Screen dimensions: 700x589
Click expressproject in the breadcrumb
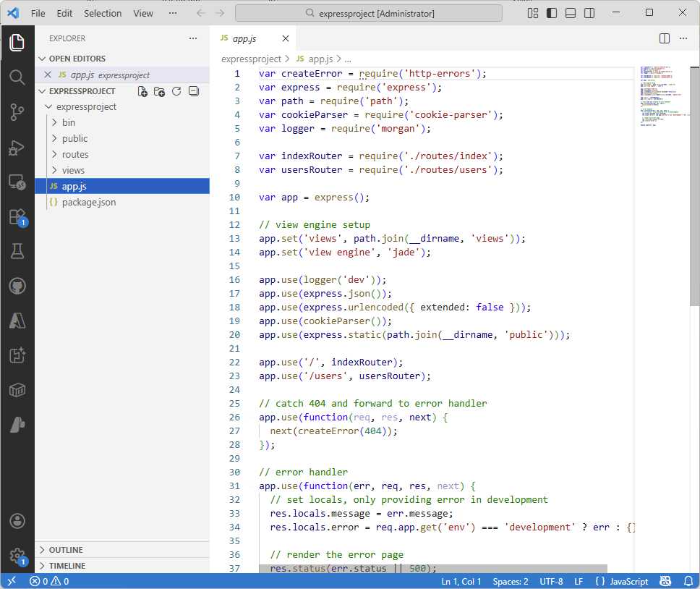251,59
